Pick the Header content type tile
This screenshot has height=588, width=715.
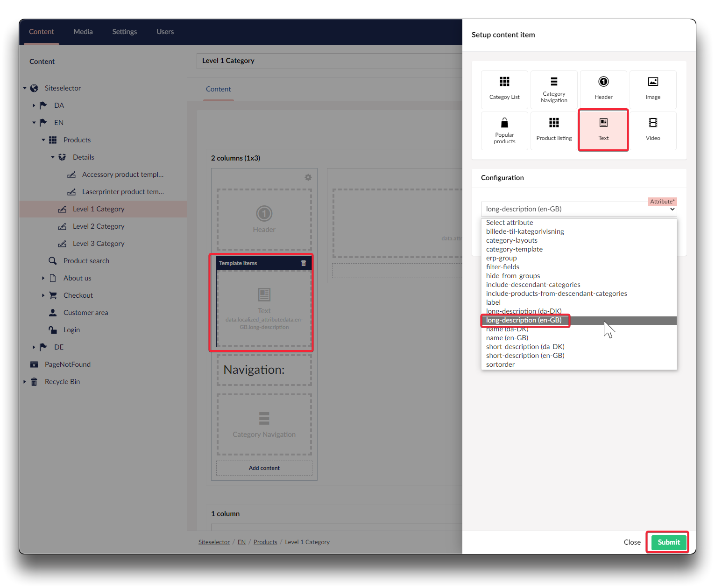click(x=603, y=89)
